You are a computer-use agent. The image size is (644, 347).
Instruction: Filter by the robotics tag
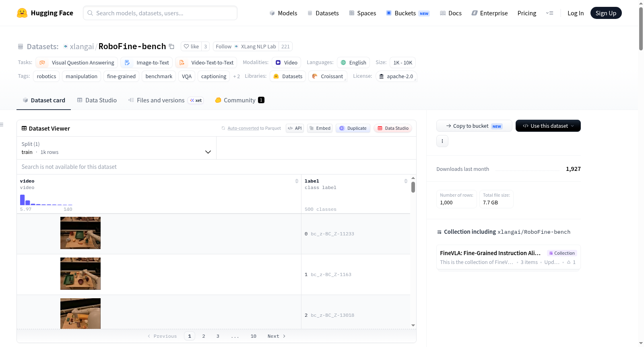[47, 76]
